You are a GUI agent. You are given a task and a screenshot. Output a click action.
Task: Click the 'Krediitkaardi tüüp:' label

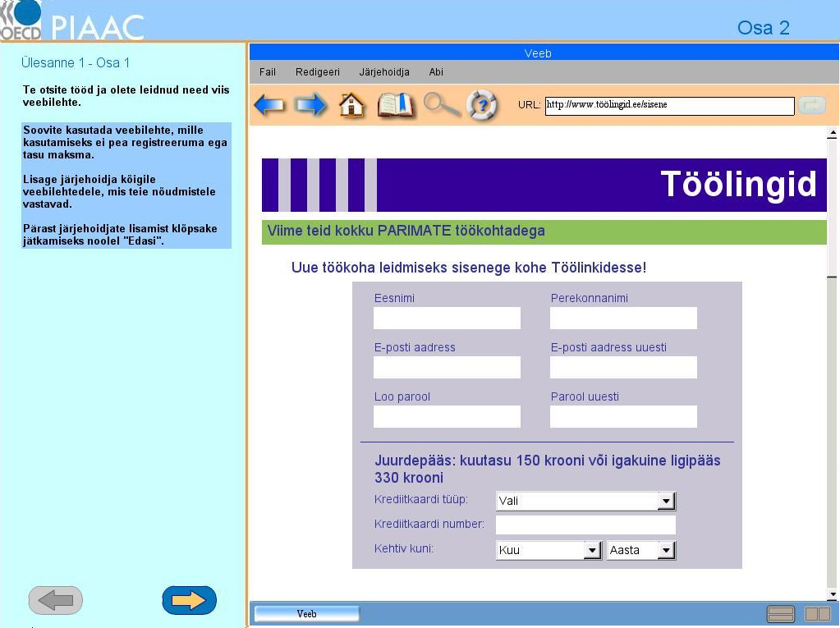pyautogui.click(x=421, y=499)
